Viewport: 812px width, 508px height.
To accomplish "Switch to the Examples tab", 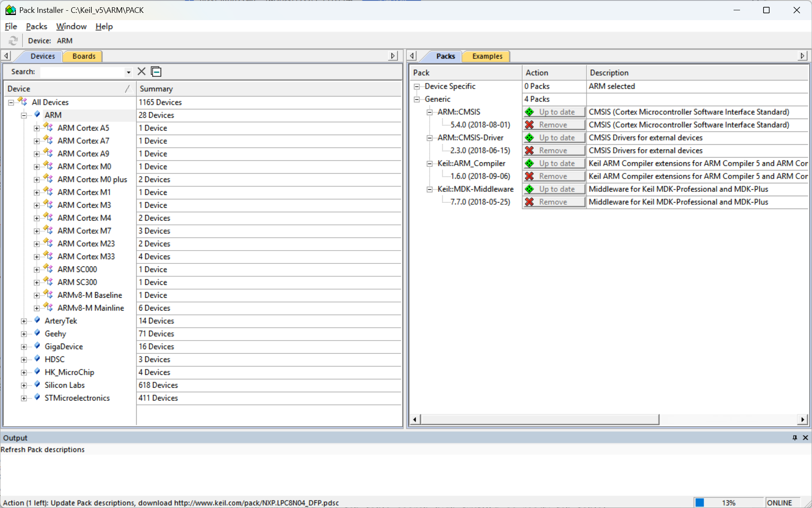I will (487, 56).
